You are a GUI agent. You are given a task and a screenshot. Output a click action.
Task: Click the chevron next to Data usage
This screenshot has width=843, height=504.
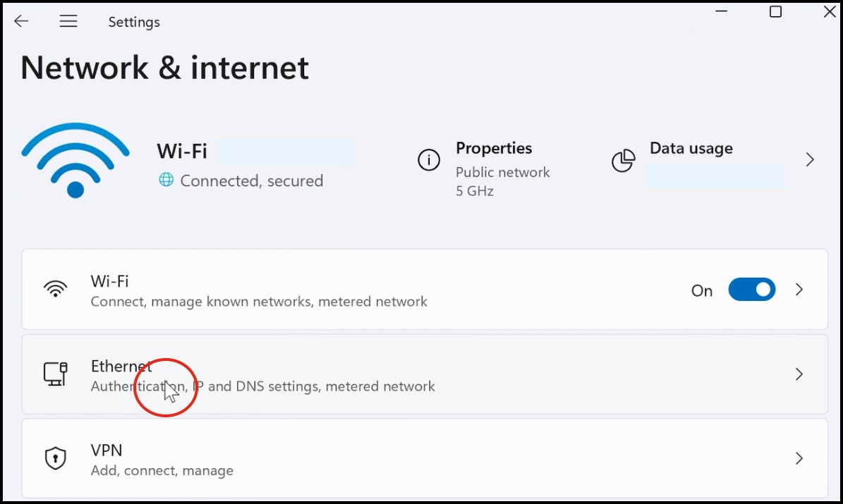tap(810, 160)
